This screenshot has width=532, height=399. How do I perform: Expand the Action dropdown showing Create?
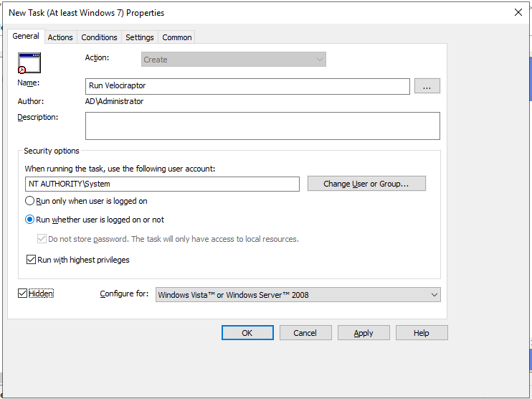(233, 60)
